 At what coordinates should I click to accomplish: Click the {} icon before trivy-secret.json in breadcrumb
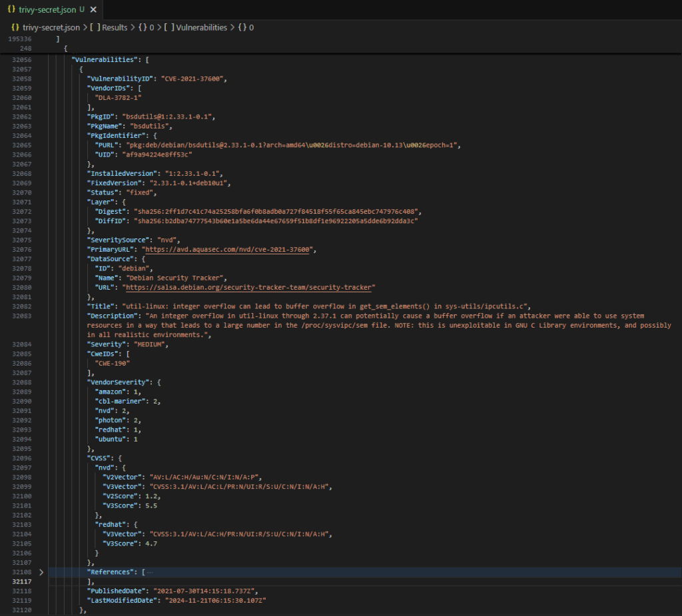tap(14, 27)
